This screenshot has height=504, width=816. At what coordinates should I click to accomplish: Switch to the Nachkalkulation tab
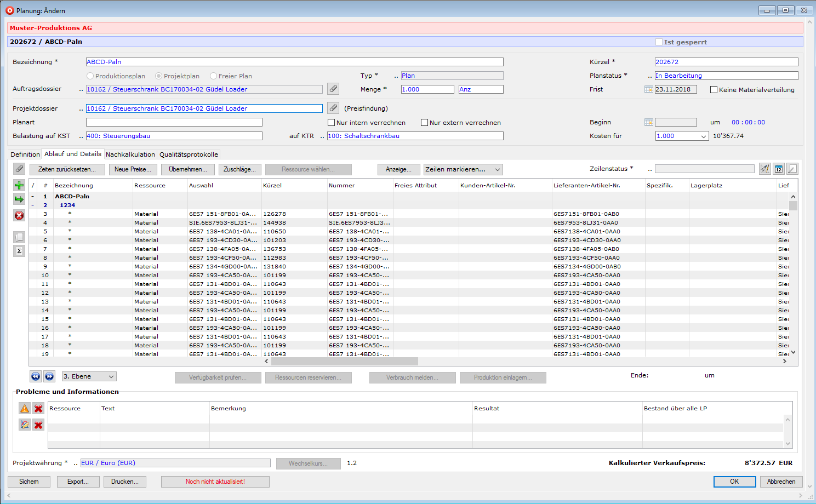(x=130, y=154)
